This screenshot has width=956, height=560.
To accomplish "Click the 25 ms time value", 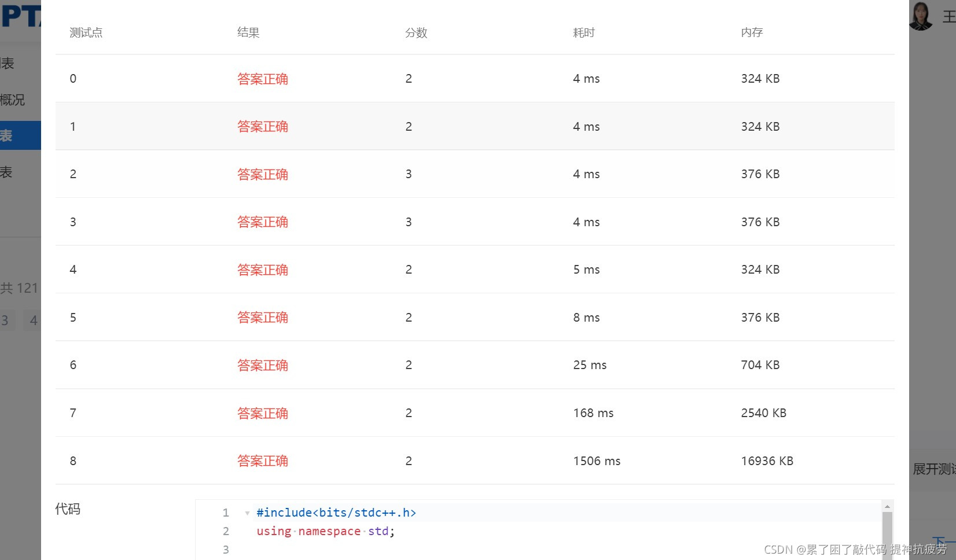I will click(x=590, y=365).
